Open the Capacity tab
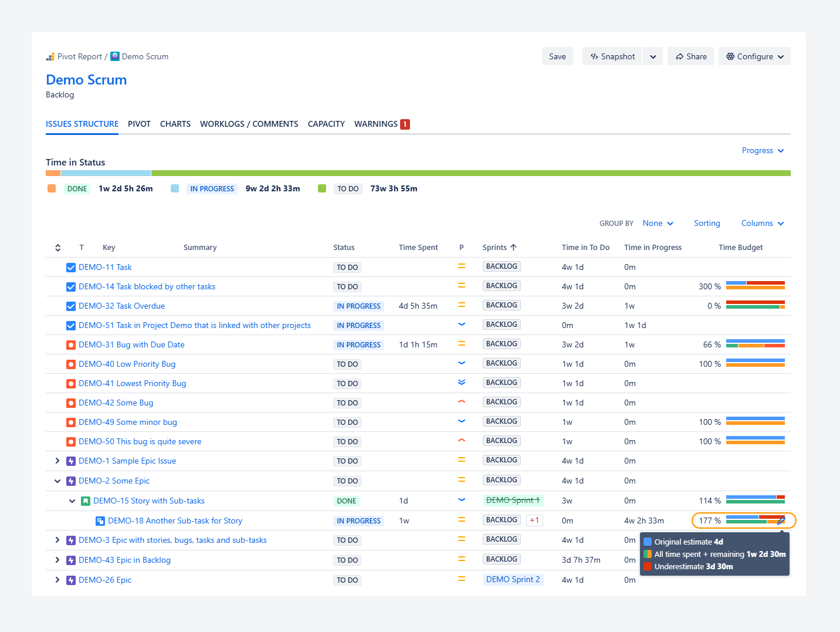Viewport: 840px width, 632px height. click(326, 124)
